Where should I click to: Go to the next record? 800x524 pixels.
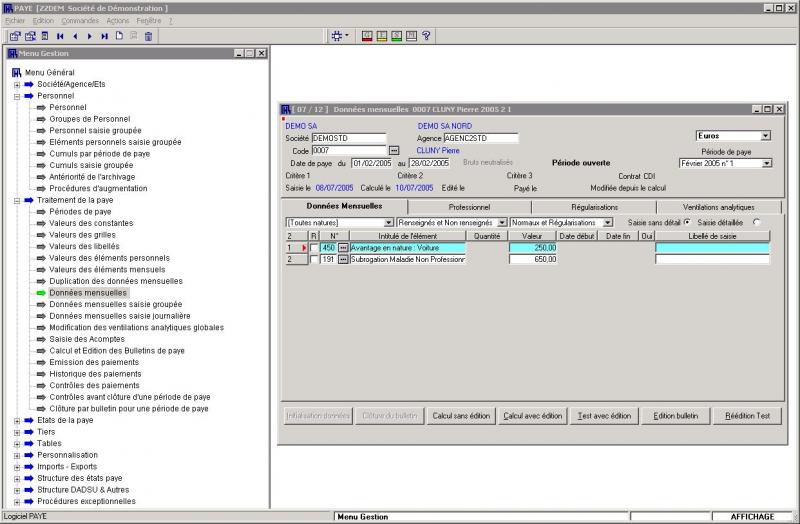[x=90, y=36]
